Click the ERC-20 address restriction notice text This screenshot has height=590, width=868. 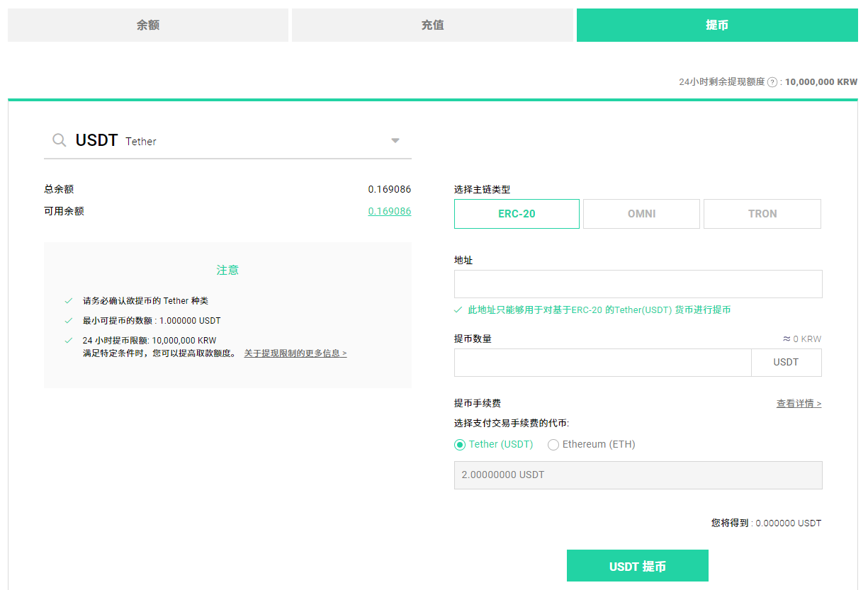[599, 310]
